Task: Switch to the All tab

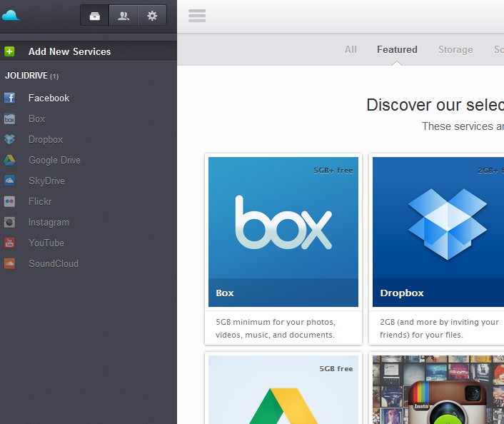Action: point(351,49)
